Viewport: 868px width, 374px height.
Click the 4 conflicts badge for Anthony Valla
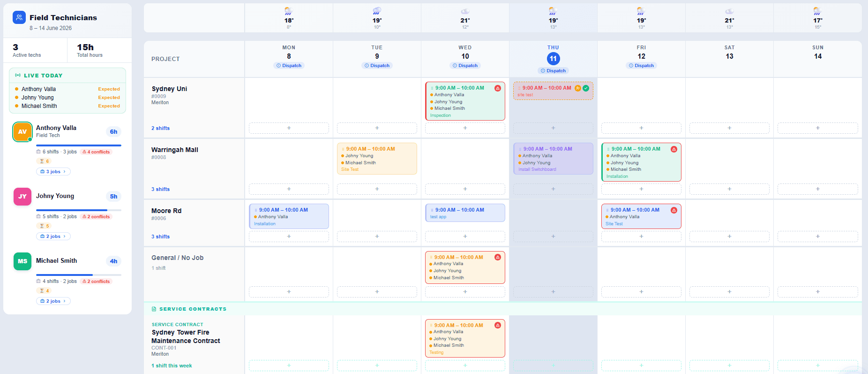click(96, 152)
